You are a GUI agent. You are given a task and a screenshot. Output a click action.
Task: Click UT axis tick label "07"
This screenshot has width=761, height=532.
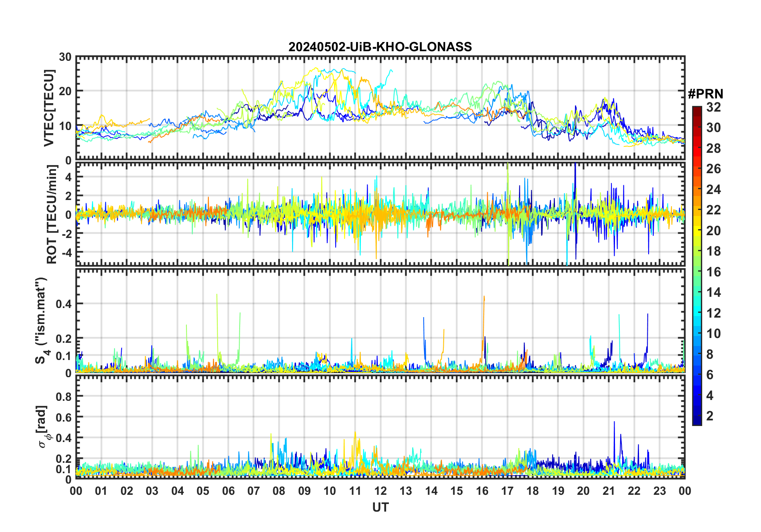click(x=254, y=491)
